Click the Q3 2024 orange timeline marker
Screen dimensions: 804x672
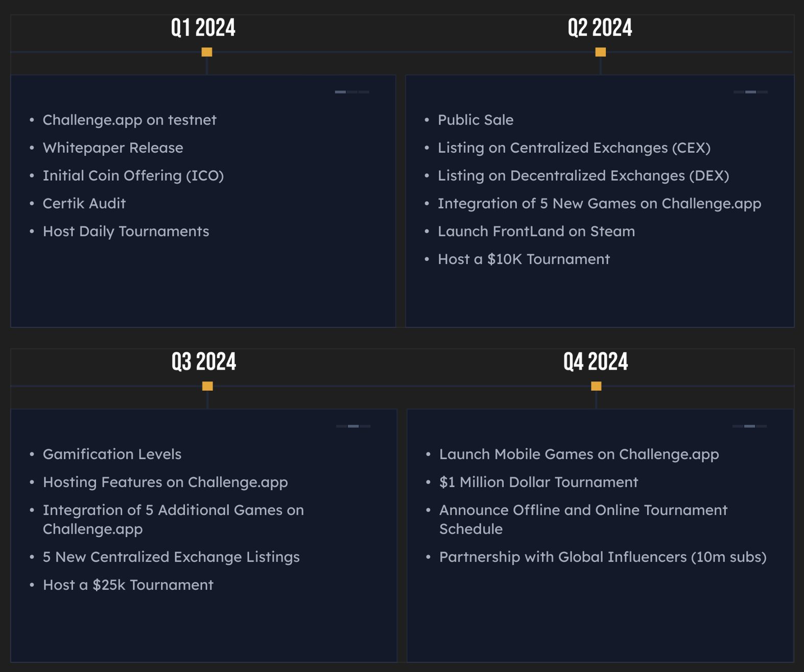tap(207, 386)
